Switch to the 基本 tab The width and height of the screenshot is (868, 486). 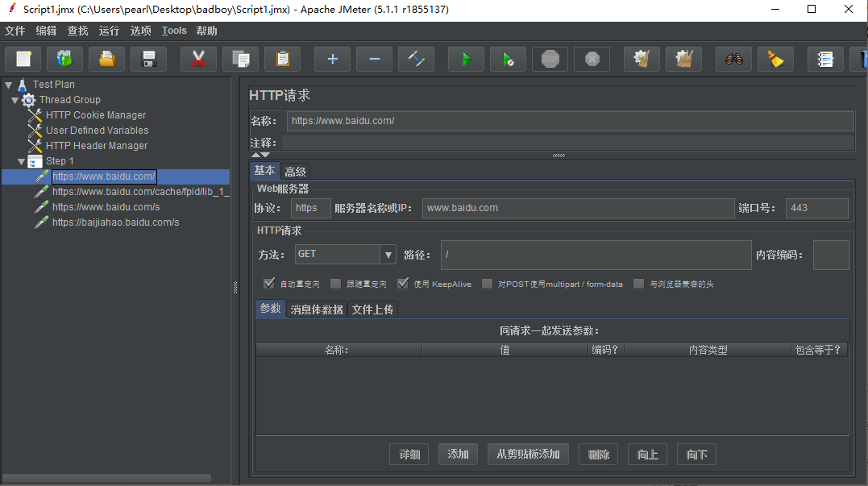pos(264,171)
